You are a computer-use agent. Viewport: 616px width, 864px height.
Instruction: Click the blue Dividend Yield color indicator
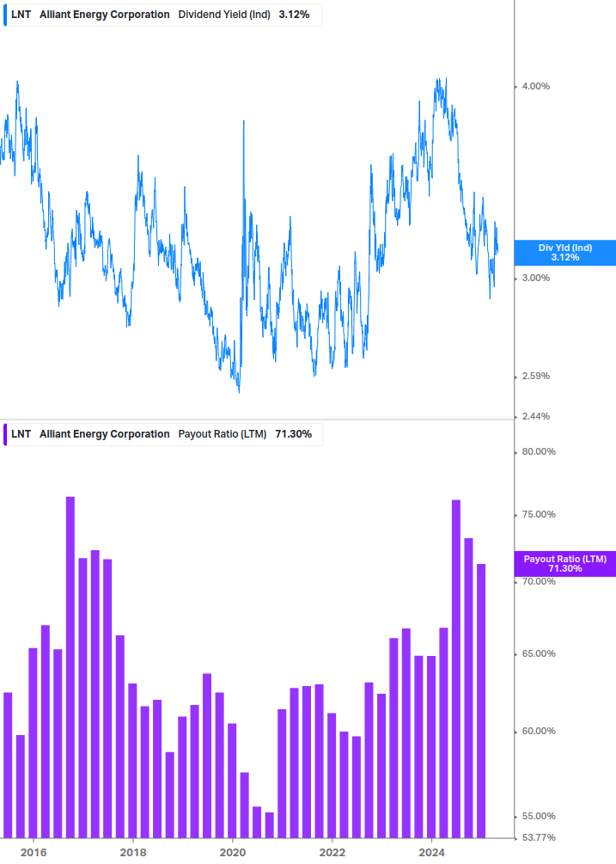tap(5, 15)
